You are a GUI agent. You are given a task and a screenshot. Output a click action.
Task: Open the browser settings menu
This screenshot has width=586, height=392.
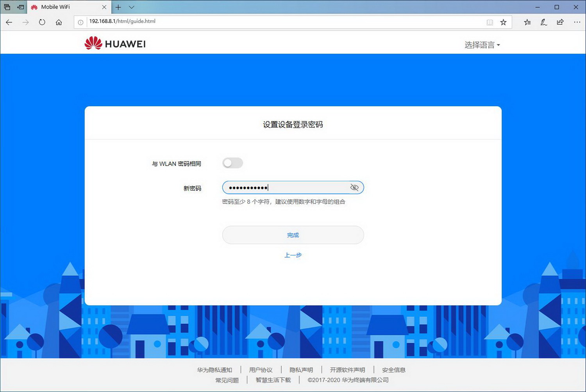(x=577, y=22)
